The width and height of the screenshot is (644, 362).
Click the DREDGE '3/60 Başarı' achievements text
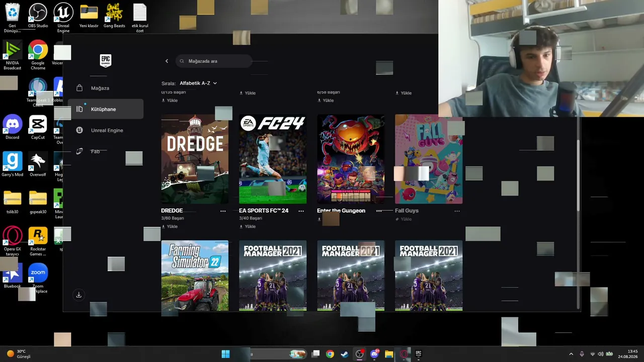coord(173,218)
